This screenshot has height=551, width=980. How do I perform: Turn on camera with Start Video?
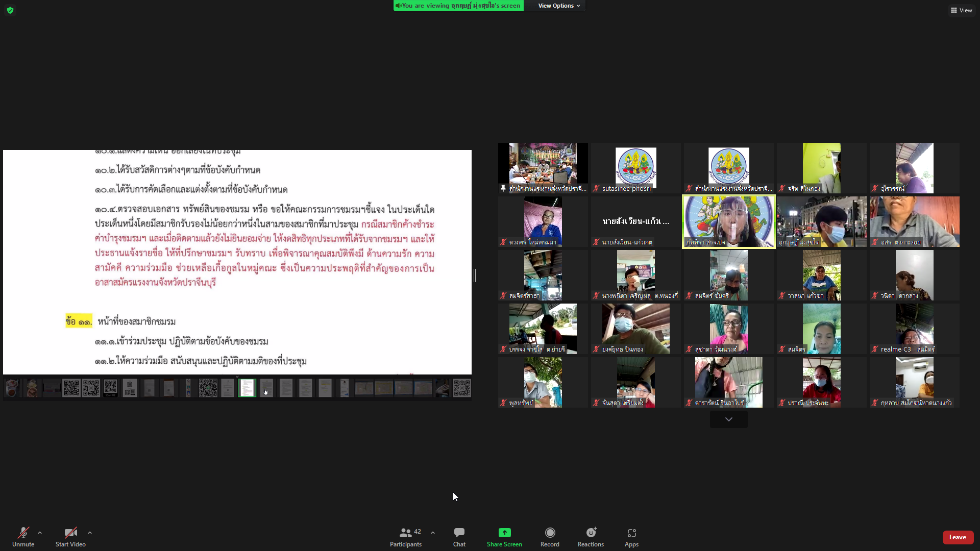(70, 537)
